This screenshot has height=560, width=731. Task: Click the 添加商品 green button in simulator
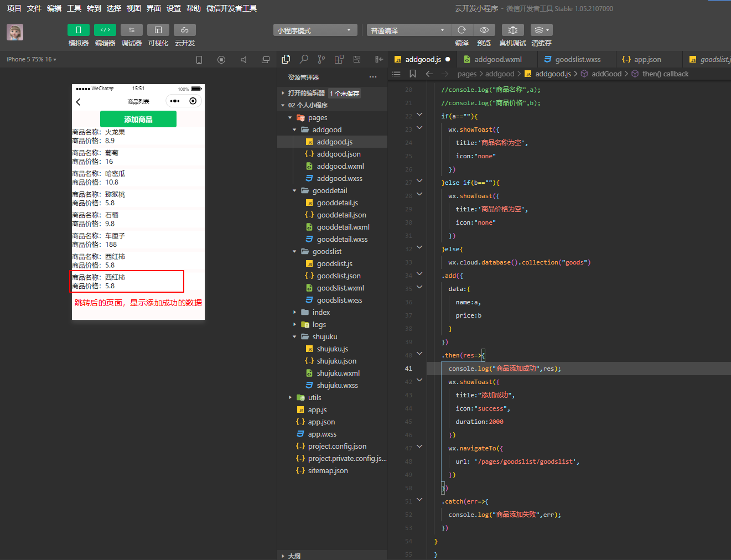coord(138,119)
